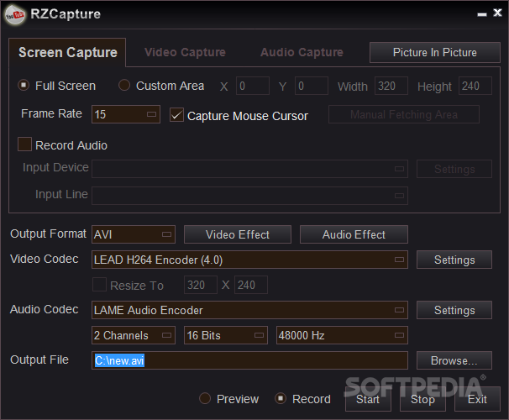Click the X coordinate input field
The height and width of the screenshot is (420, 509).
click(x=253, y=86)
